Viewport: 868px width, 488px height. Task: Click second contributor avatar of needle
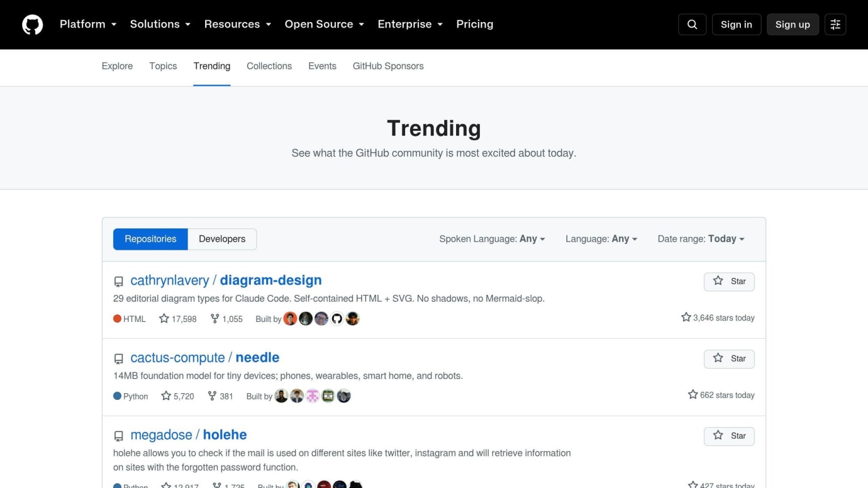coord(297,396)
